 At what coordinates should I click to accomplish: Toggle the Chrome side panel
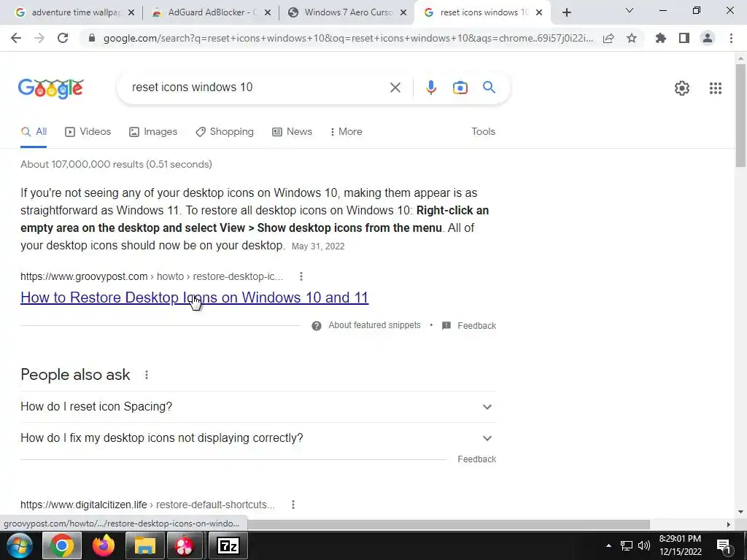tap(684, 38)
